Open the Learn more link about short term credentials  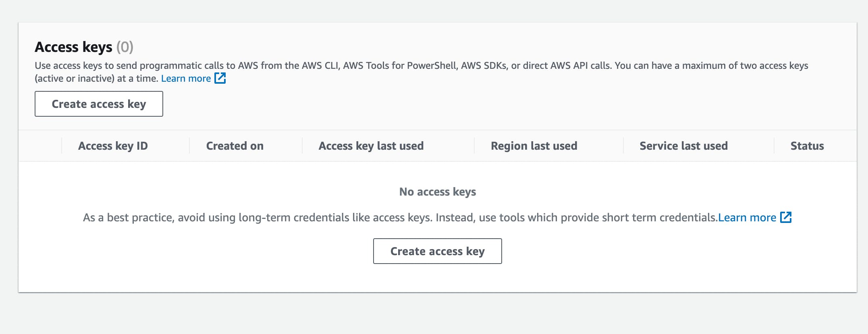(x=747, y=218)
